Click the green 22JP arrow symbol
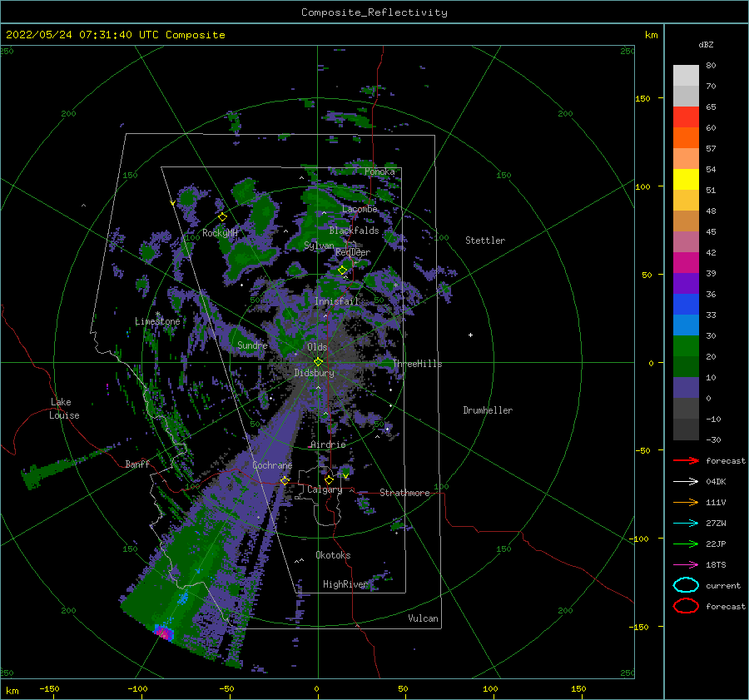 [686, 544]
